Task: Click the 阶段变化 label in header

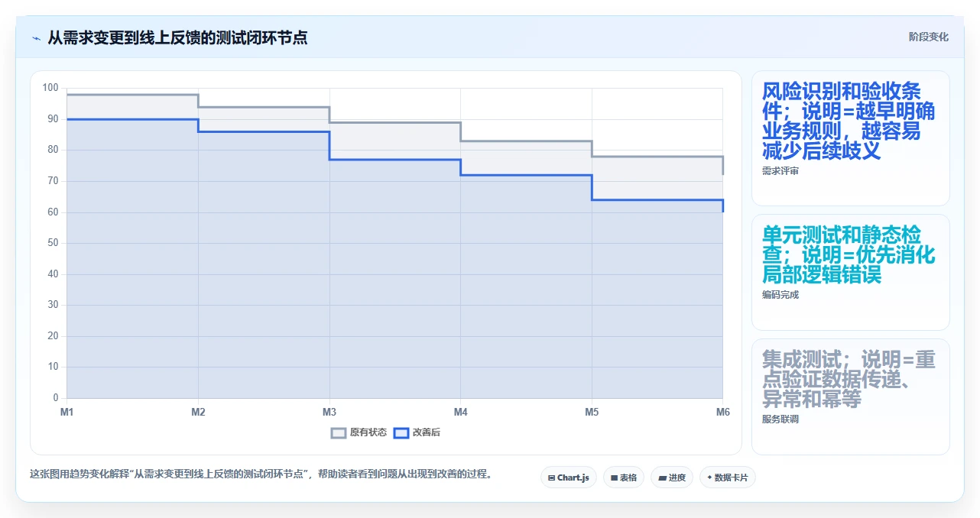Action: pyautogui.click(x=928, y=37)
